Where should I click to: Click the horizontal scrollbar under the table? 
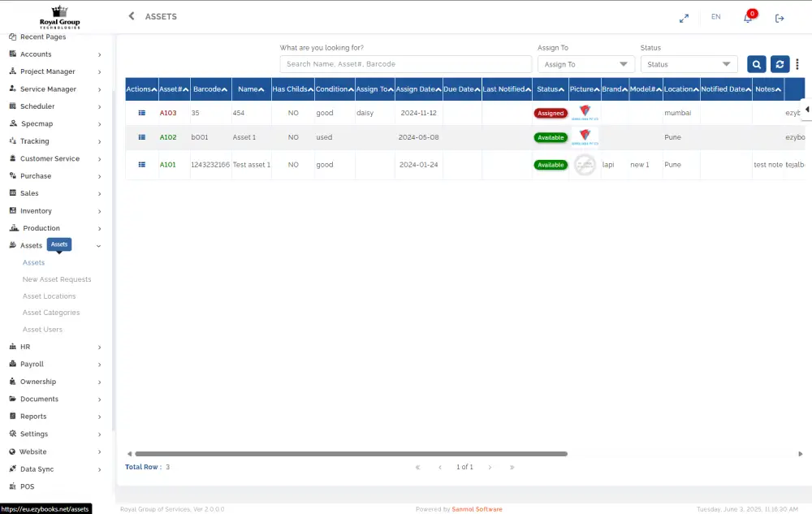point(351,454)
